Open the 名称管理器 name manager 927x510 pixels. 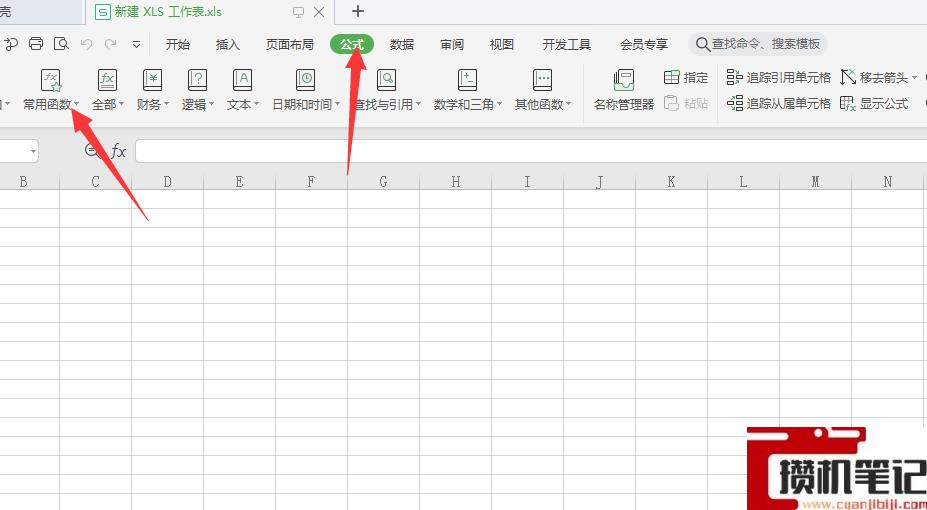(624, 90)
